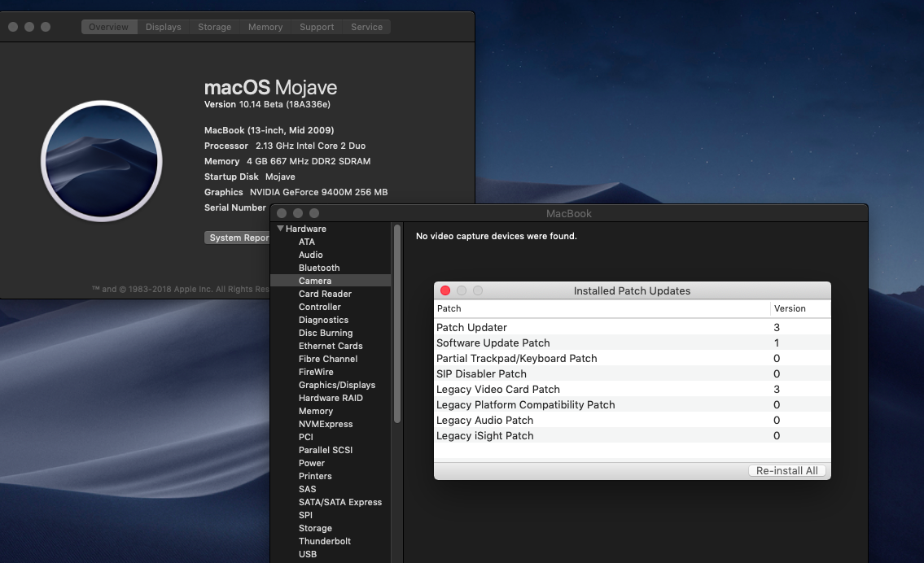This screenshot has width=924, height=563.
Task: Select the SIP Disabler Patch row
Action: point(633,373)
